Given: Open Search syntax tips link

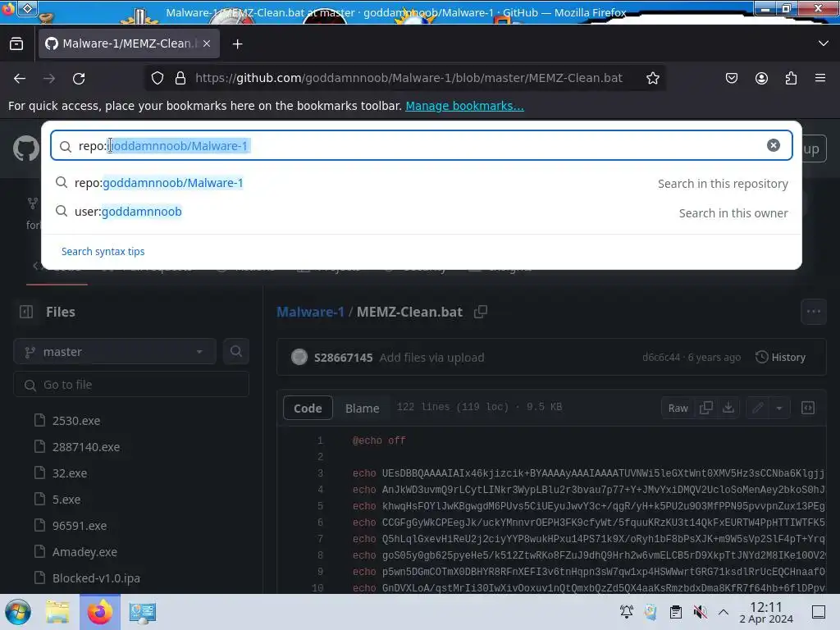Looking at the screenshot, I should 103,251.
